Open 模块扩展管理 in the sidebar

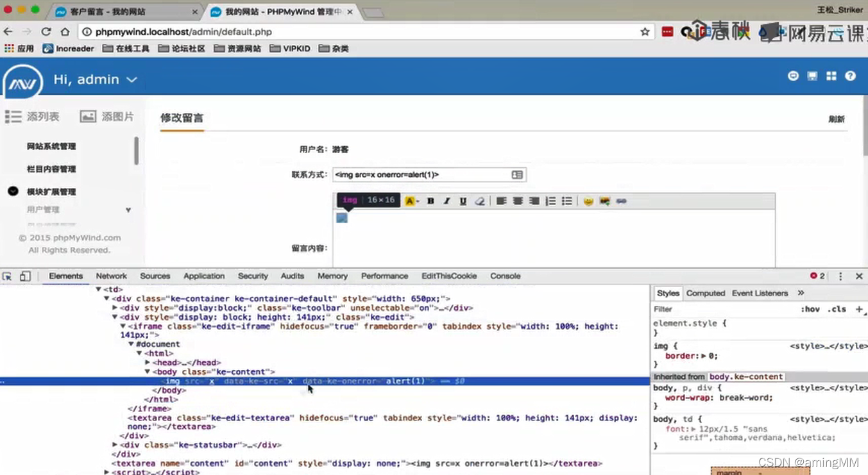51,192
